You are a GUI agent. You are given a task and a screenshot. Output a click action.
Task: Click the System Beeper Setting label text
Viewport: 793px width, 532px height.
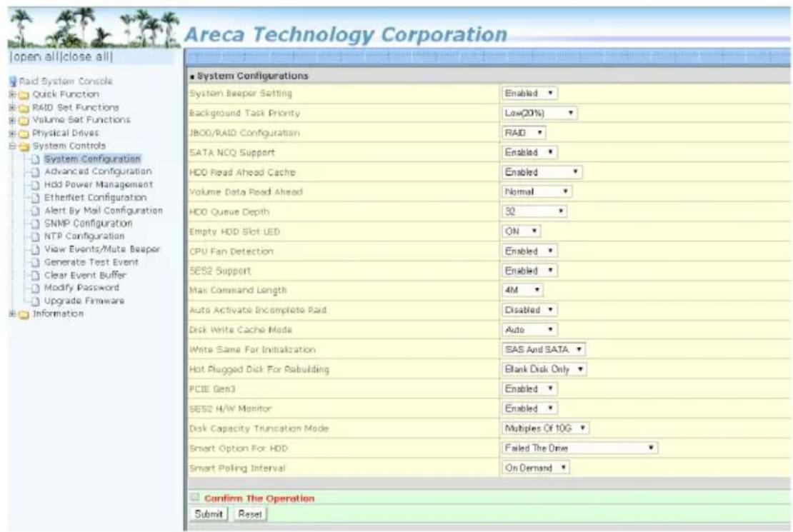(240, 94)
